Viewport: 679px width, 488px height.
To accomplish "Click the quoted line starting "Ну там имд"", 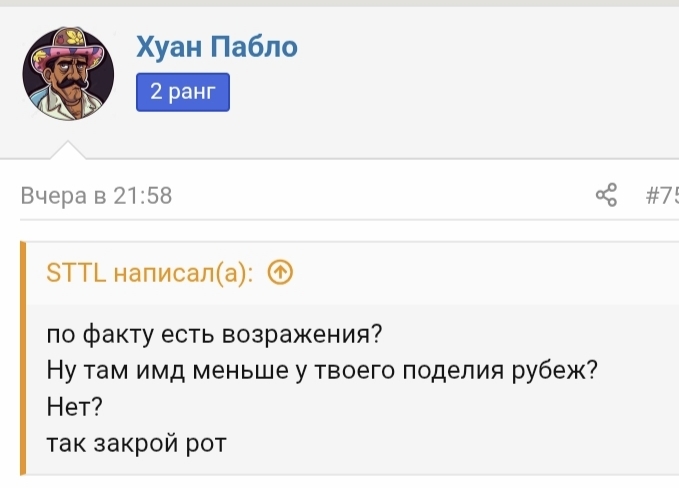I will point(322,369).
